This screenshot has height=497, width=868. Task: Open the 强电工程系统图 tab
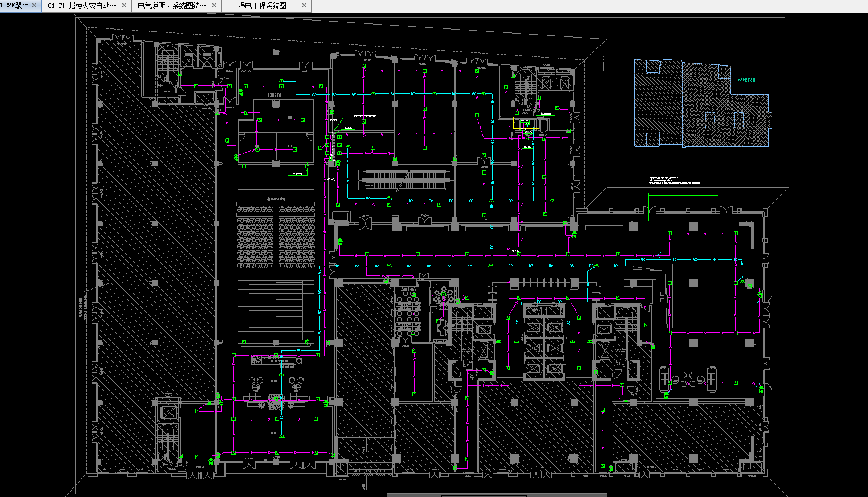[x=262, y=6]
